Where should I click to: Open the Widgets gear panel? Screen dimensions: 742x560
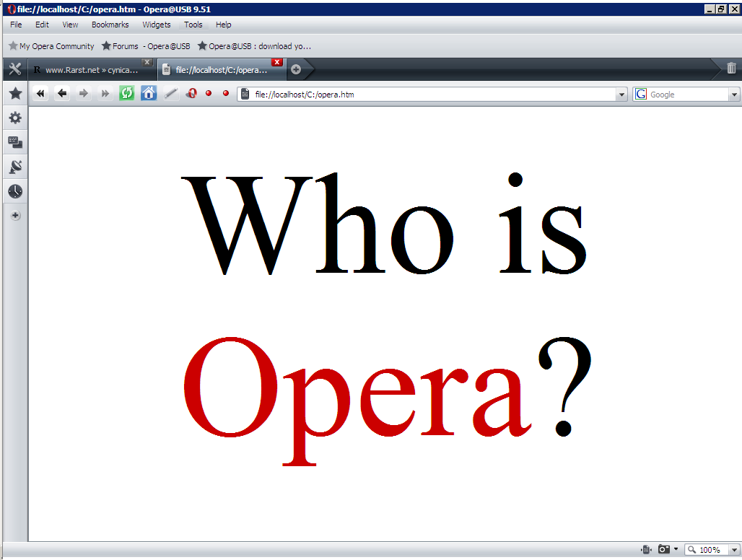[x=15, y=118]
